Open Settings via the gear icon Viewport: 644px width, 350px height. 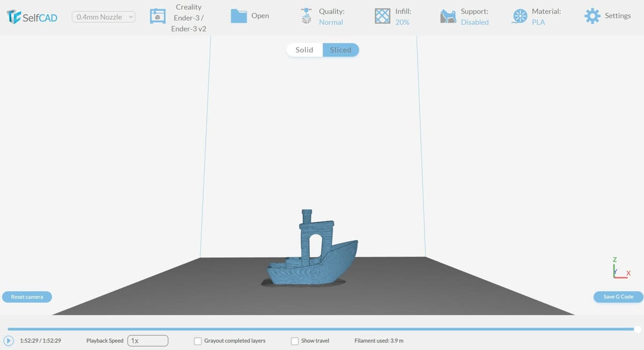[x=592, y=16]
